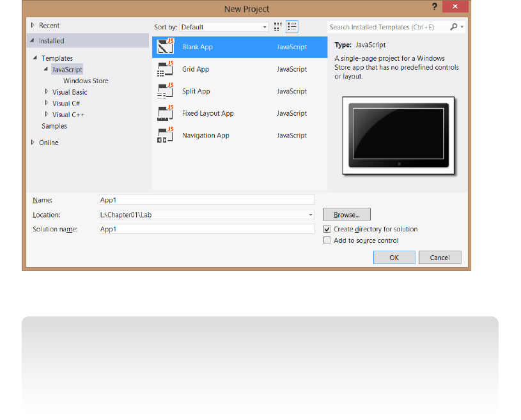Click the Blank App template icon
521x420 pixels.
tap(165, 47)
